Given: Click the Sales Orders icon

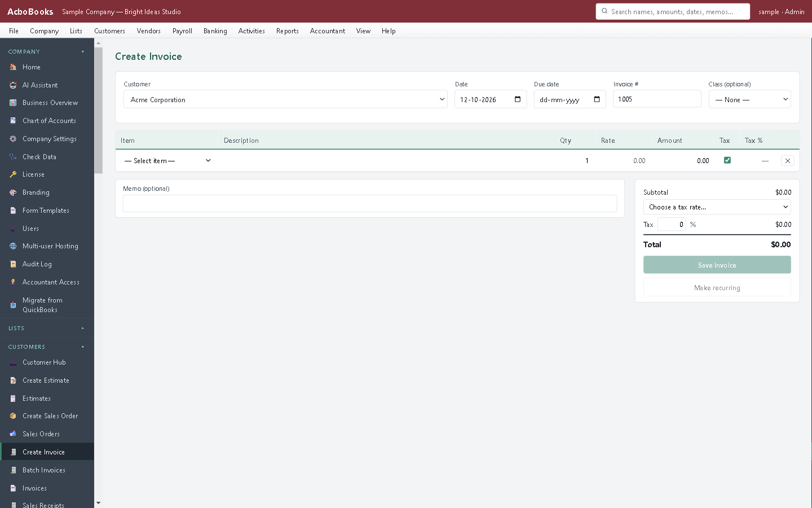Looking at the screenshot, I should pos(13,434).
